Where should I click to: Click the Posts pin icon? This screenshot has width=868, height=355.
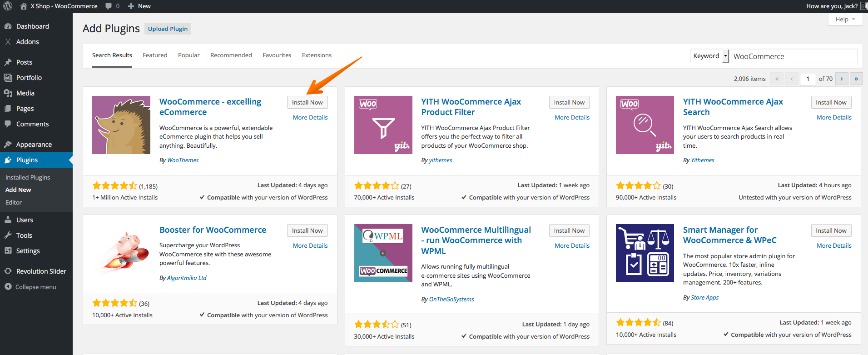tap(8, 62)
